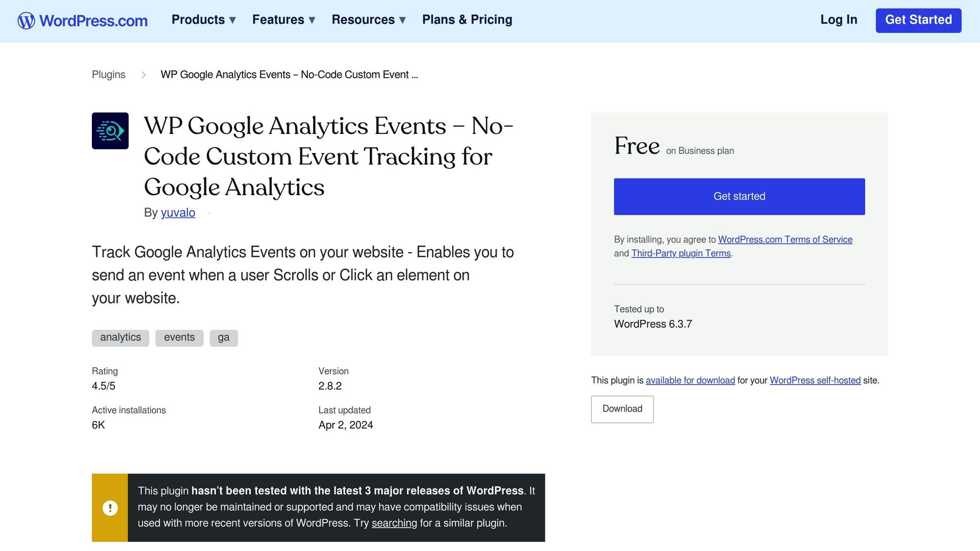
Task: Click the 'searching' link in the warning notice
Action: (394, 523)
